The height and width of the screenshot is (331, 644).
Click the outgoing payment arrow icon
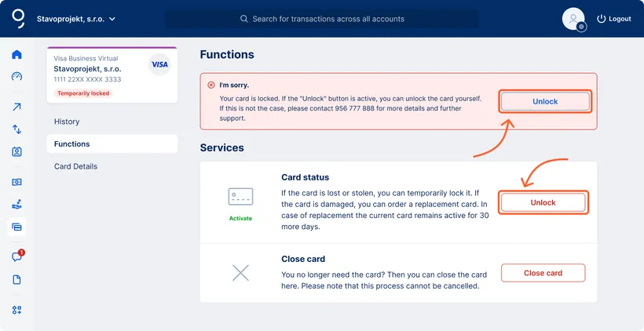(16, 107)
